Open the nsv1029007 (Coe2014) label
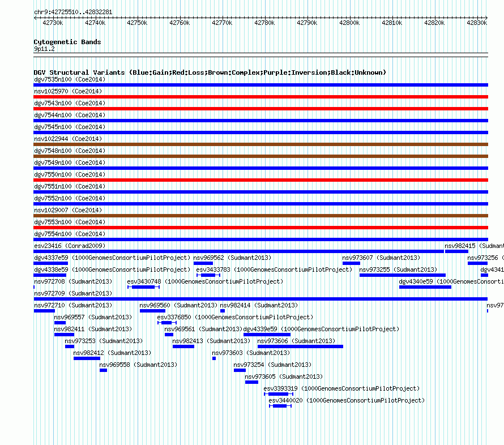This screenshot has width=504, height=445. [68, 210]
